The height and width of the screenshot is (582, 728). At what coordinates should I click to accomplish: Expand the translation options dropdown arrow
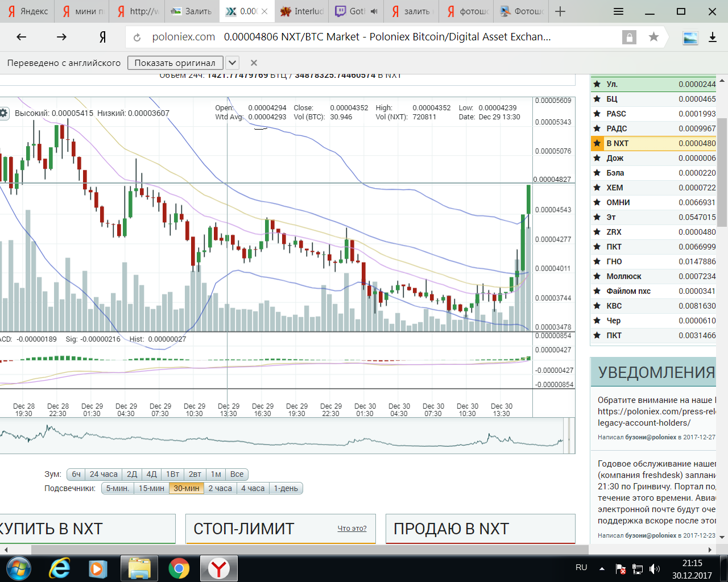point(232,63)
